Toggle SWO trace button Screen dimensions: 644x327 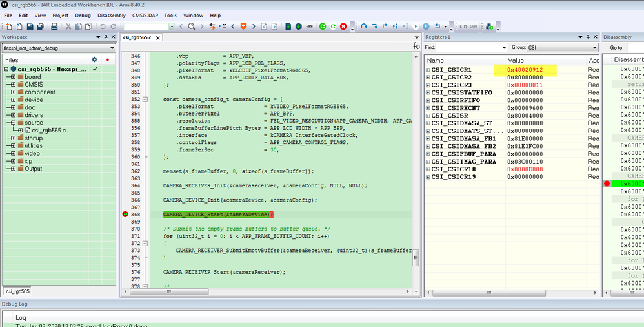point(474,26)
